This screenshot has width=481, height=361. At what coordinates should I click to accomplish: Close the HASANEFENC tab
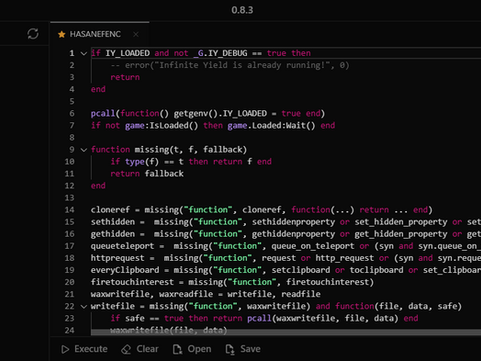point(136,34)
